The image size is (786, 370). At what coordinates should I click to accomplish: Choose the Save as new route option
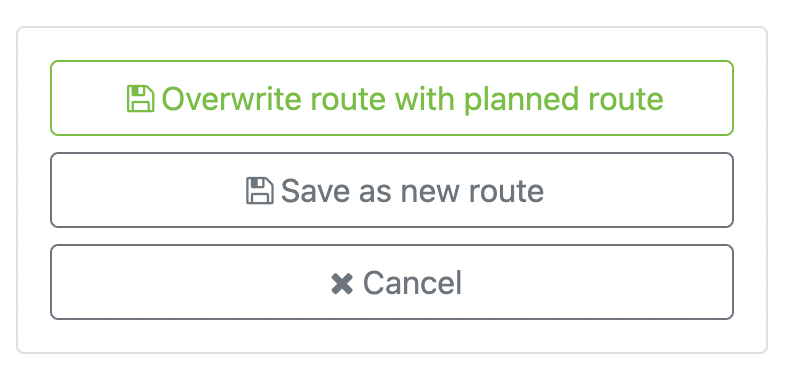[x=392, y=190]
